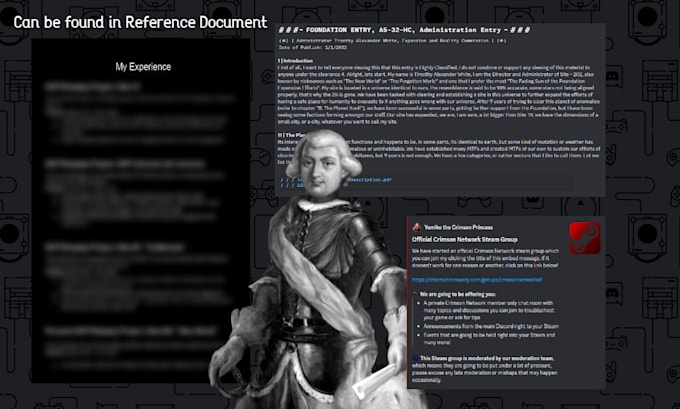
Task: Click the 'FOUNDATION ENTRY' title line
Action: 404,30
